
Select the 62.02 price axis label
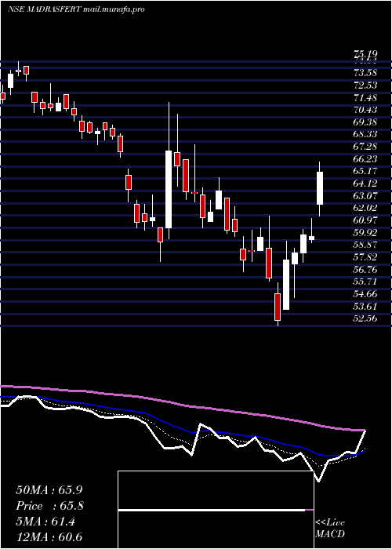365,208
